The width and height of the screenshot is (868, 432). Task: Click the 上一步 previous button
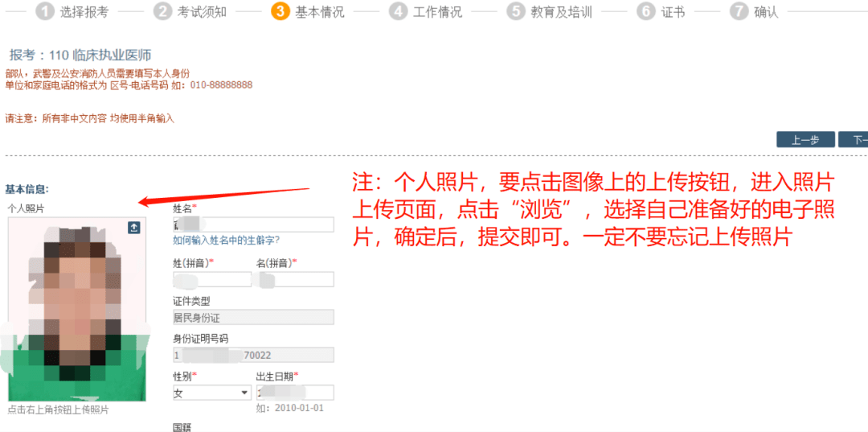click(x=805, y=140)
